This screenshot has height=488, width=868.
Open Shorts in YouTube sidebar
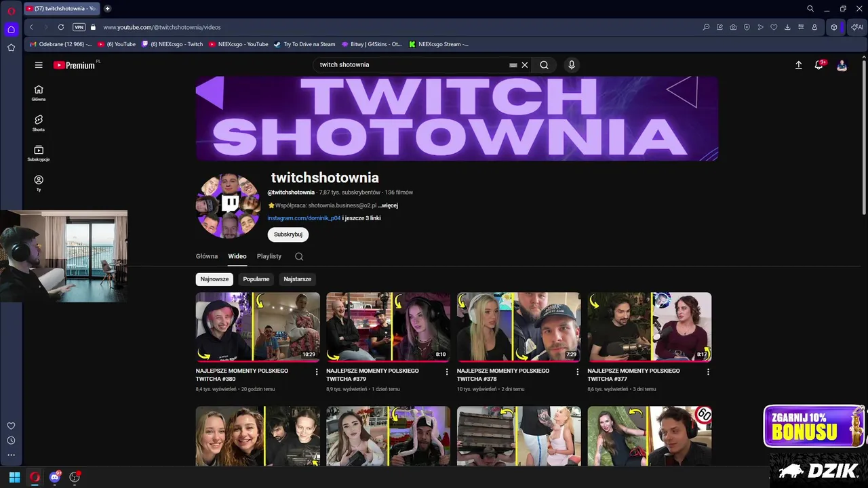(x=39, y=123)
